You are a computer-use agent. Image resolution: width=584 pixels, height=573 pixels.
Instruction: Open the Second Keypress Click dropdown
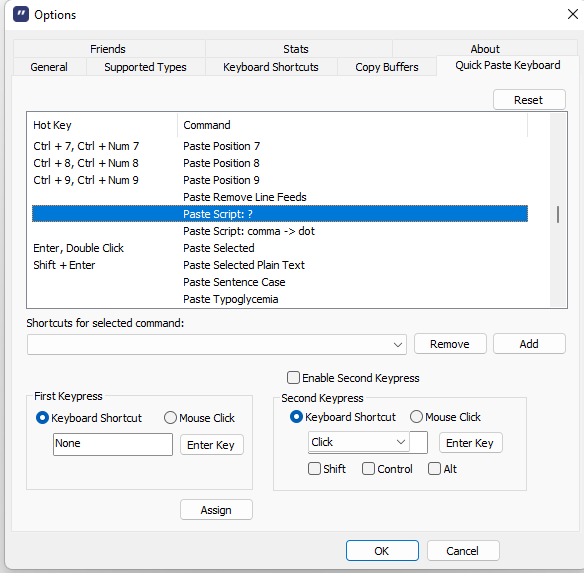[359, 442]
